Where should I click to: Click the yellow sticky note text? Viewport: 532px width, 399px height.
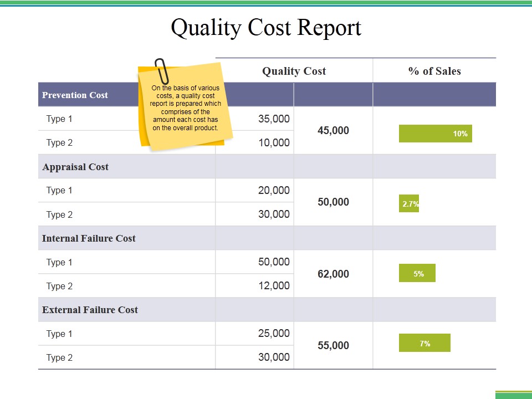coord(185,108)
